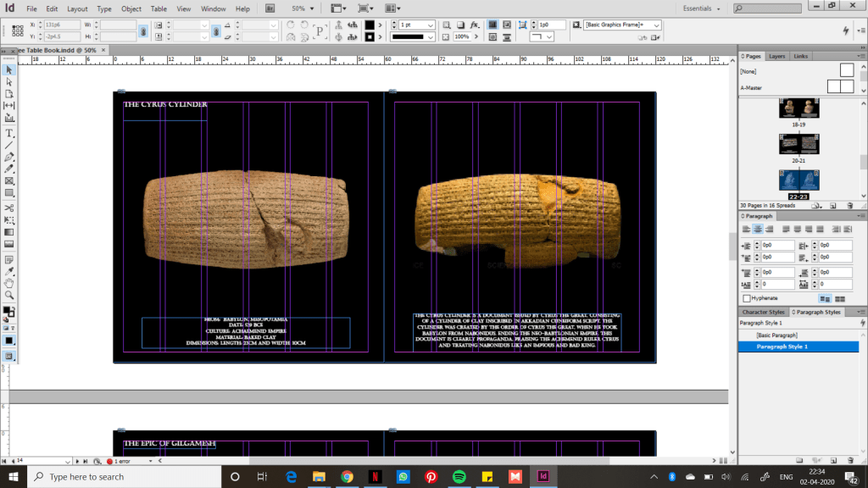This screenshot has width=868, height=488.
Task: Toggle constrain proportions for width and height
Action: click(144, 30)
